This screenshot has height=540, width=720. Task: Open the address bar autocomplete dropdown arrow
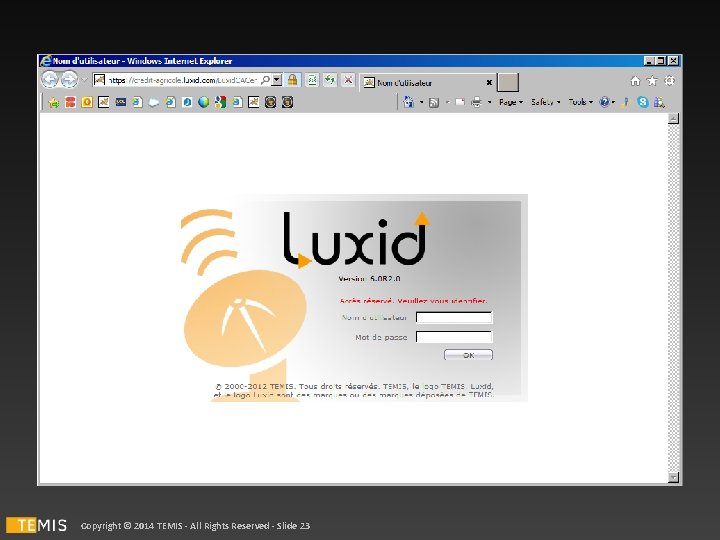(276, 80)
